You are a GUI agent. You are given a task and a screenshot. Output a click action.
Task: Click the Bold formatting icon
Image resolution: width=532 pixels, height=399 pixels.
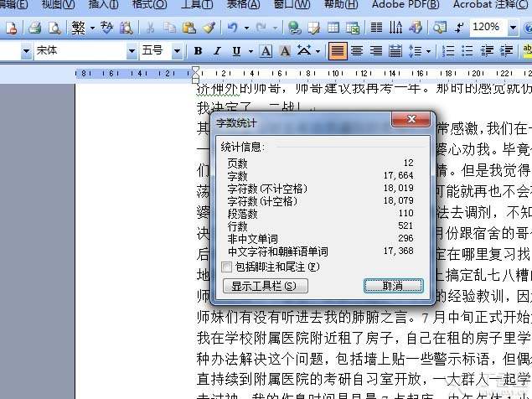[198, 51]
